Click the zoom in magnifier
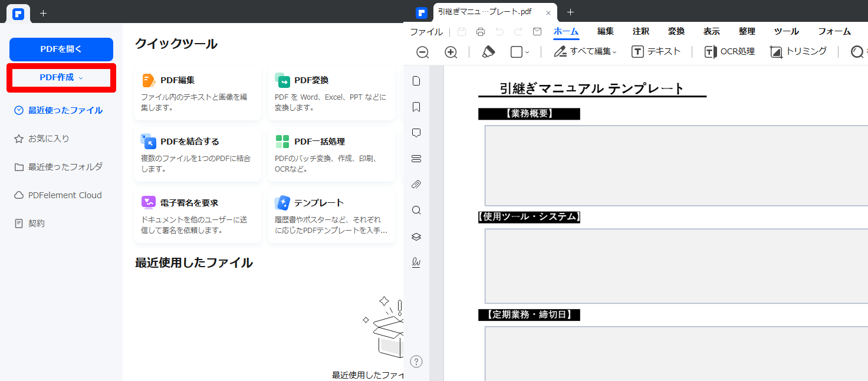 click(x=451, y=52)
